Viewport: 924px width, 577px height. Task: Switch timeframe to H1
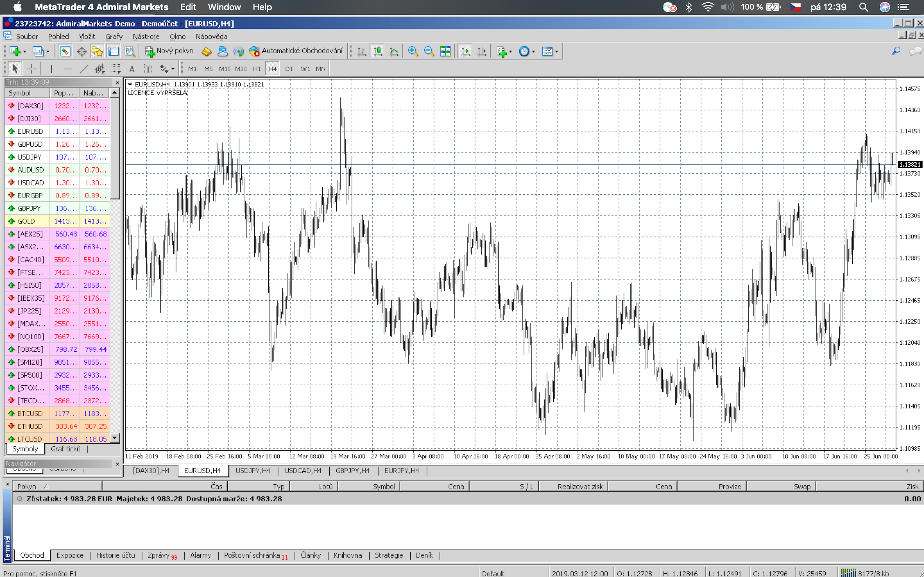(257, 69)
